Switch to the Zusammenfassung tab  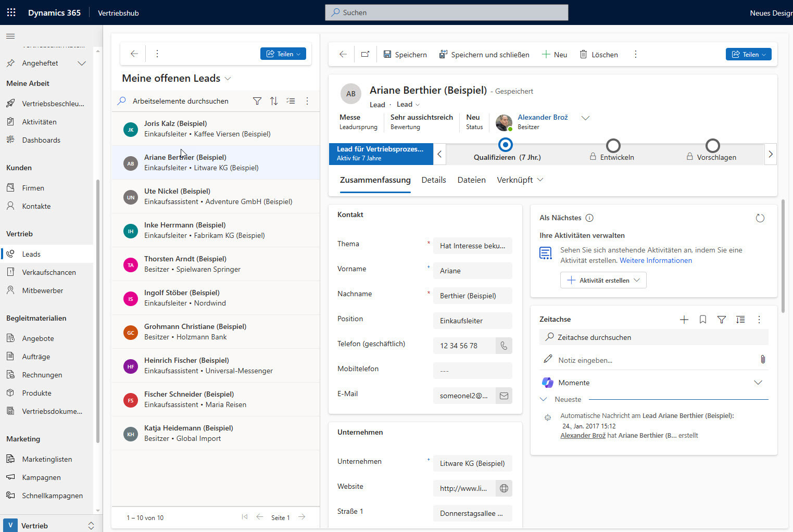(375, 180)
